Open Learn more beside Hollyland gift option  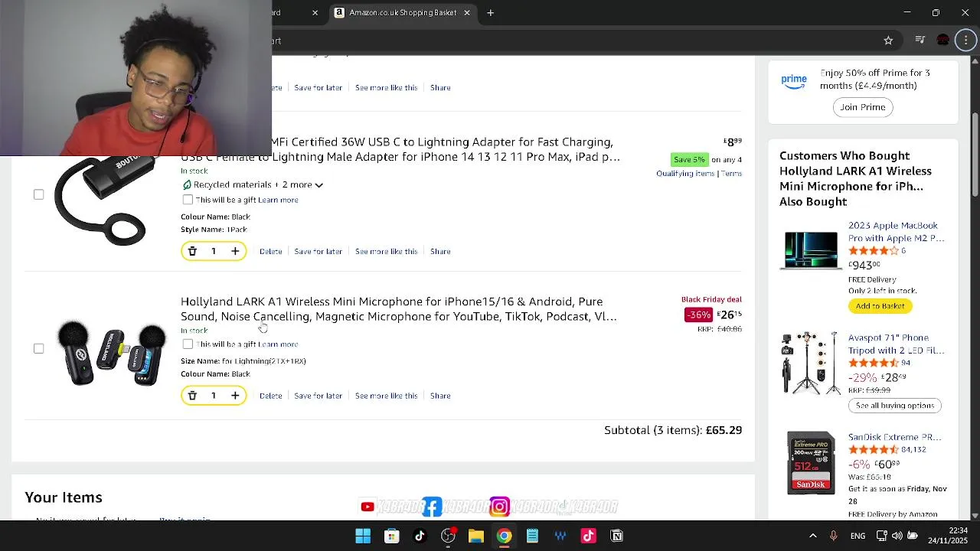278,344
